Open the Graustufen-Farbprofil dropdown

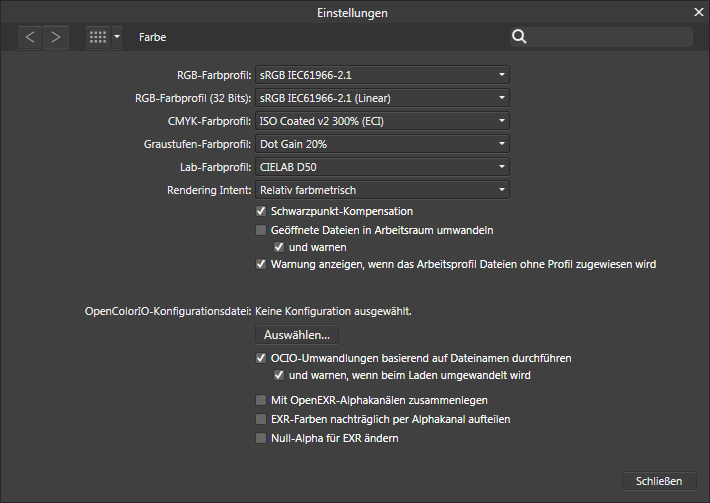click(x=382, y=144)
